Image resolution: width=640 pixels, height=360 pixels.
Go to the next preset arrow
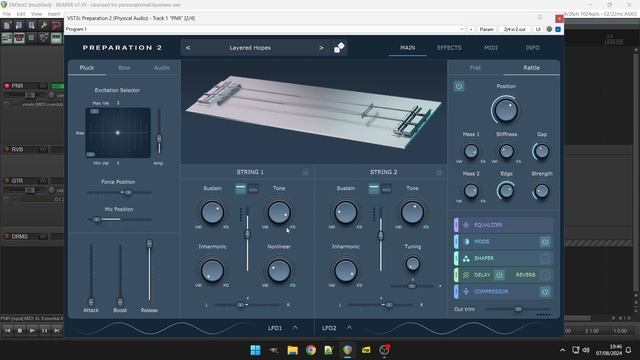[x=321, y=48]
